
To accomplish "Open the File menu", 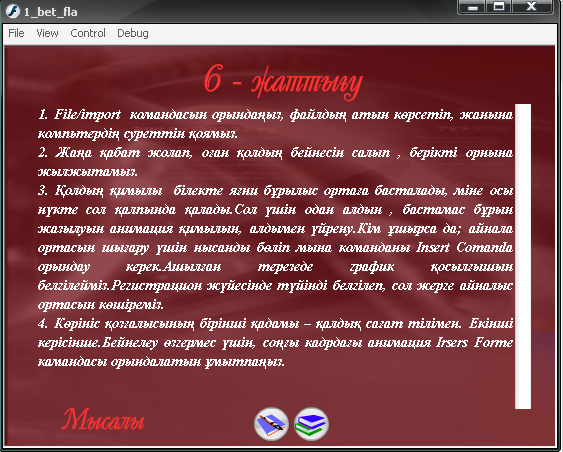I will point(16,33).
